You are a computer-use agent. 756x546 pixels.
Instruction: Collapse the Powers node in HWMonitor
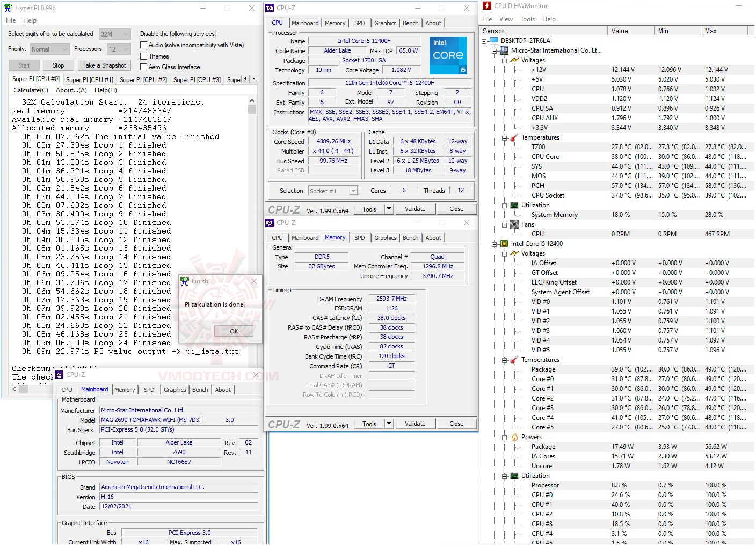tap(505, 437)
